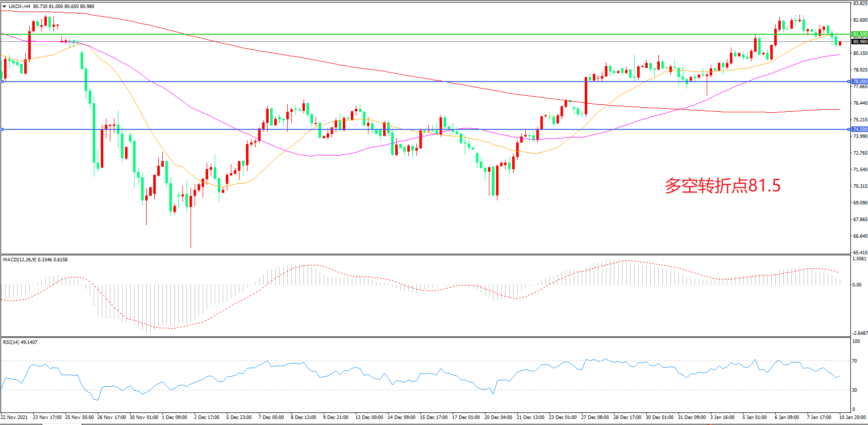The height and width of the screenshot is (425, 868).
Task: Click the current price 80.980 label
Action: pyautogui.click(x=859, y=42)
